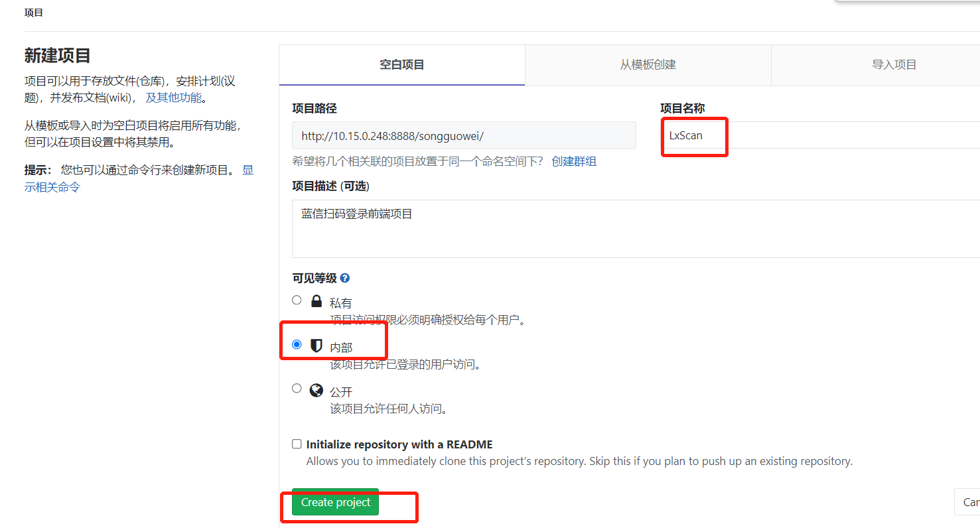Click the text 该项目允许任何人访问。
The height and width of the screenshot is (528, 980).
pyautogui.click(x=390, y=409)
